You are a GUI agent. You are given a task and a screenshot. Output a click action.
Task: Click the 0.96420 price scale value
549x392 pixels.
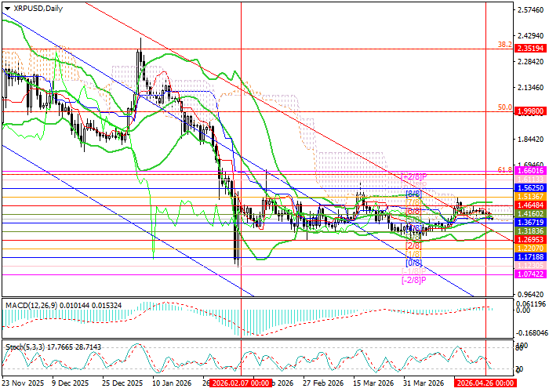(x=531, y=294)
